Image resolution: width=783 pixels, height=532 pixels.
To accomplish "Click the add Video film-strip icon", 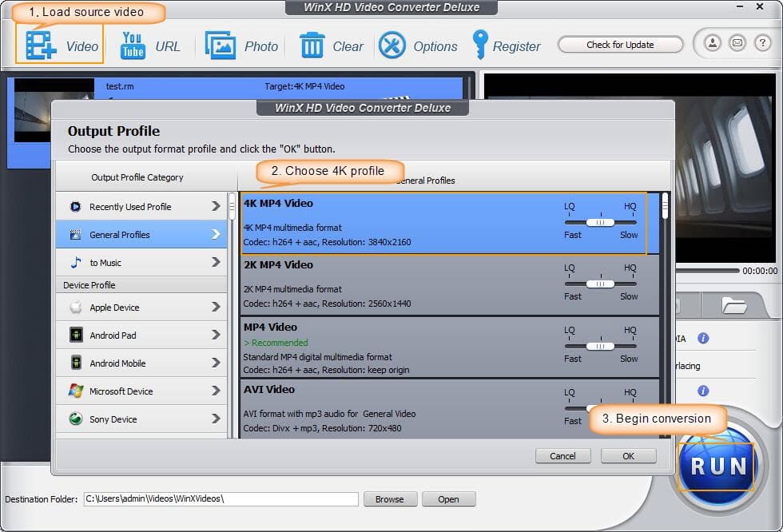I will [x=41, y=46].
